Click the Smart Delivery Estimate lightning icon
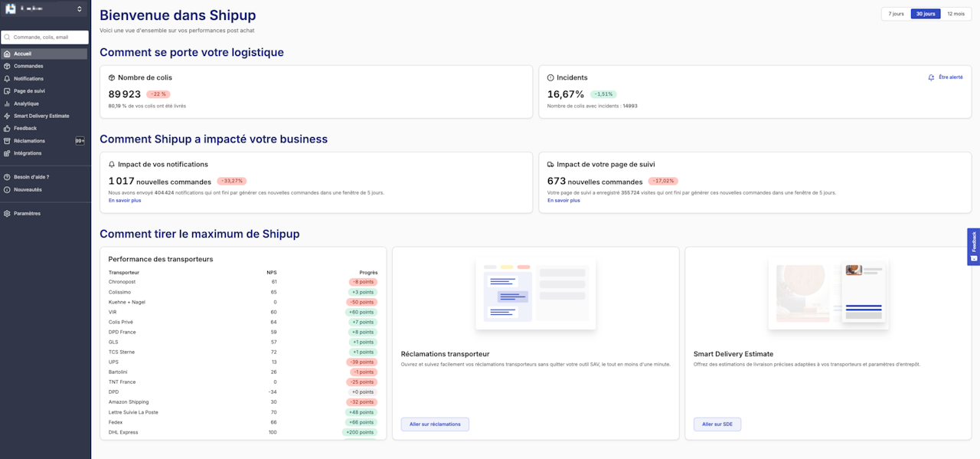The height and width of the screenshot is (459, 980). 7,116
